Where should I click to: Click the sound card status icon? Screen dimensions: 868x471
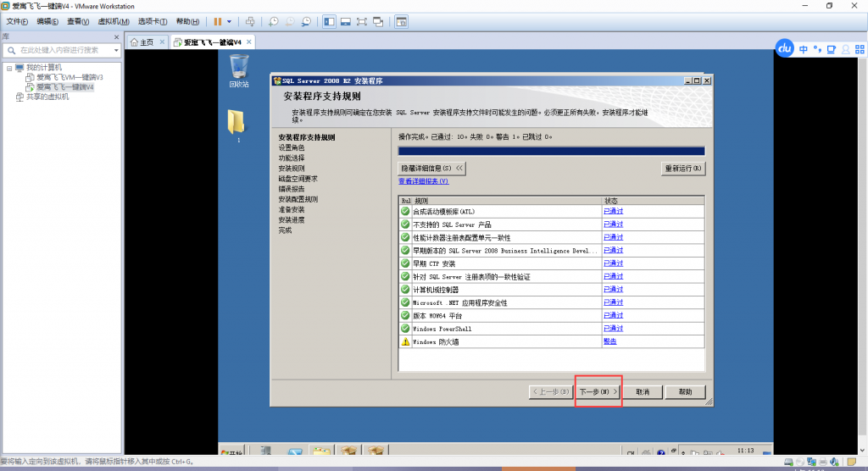(x=835, y=462)
